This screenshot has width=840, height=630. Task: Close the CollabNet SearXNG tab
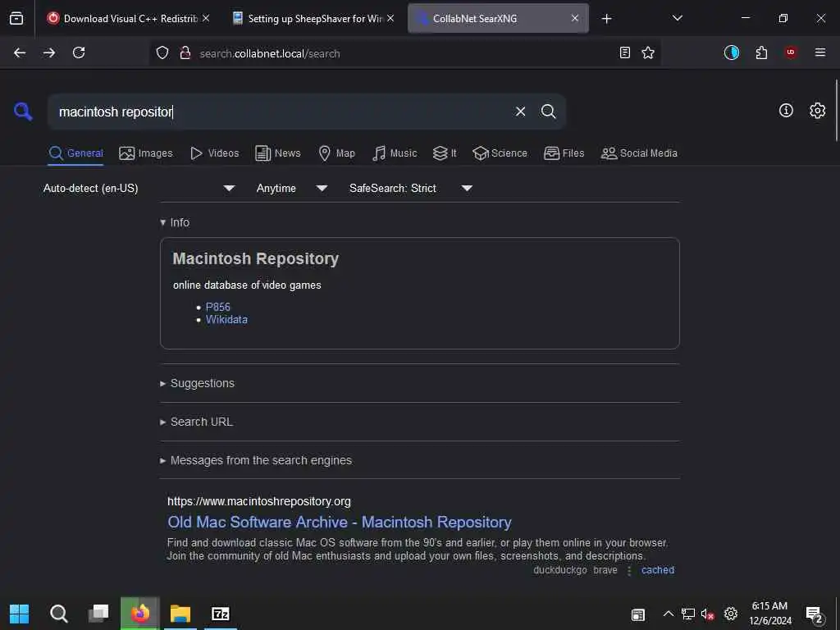(575, 18)
